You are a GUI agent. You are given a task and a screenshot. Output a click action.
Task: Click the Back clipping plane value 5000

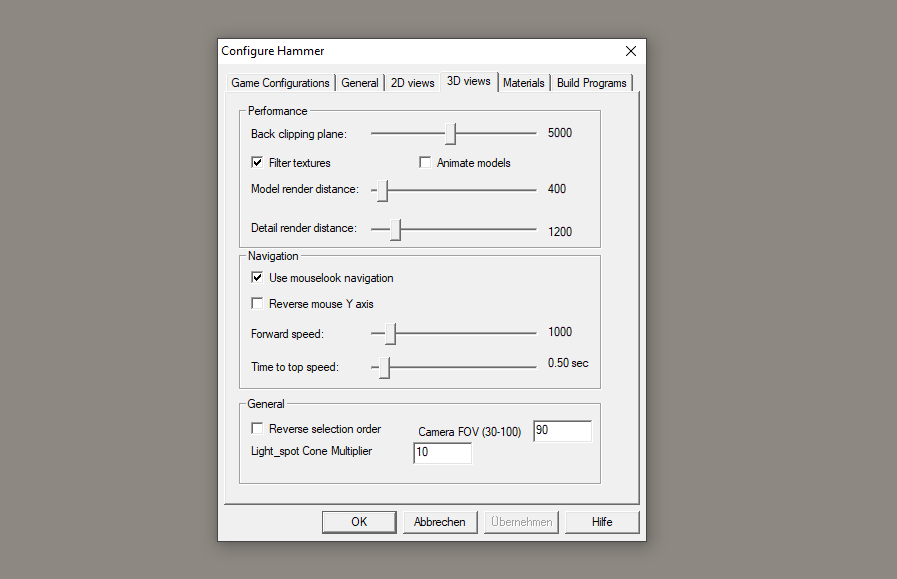point(560,133)
